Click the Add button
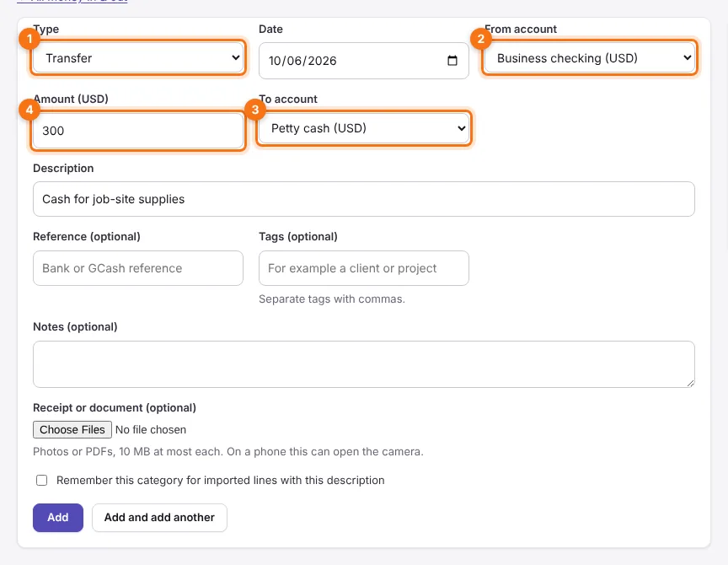 [x=58, y=517]
